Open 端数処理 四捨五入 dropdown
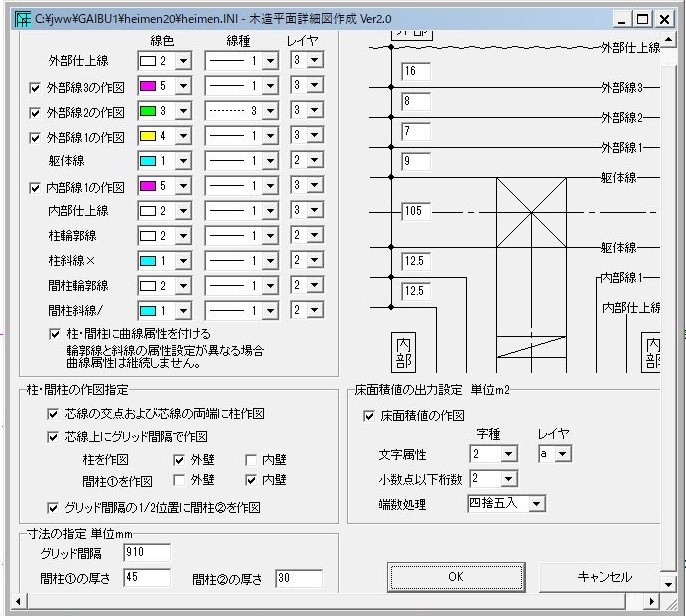This screenshot has height=616, width=686. point(536,504)
